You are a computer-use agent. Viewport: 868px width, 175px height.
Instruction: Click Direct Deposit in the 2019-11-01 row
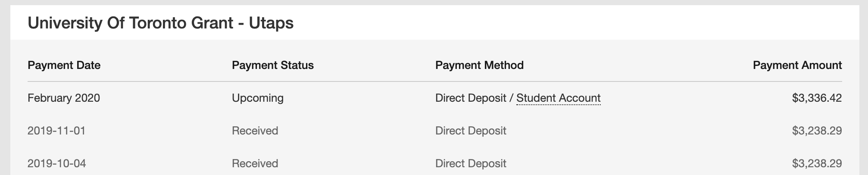click(x=471, y=131)
